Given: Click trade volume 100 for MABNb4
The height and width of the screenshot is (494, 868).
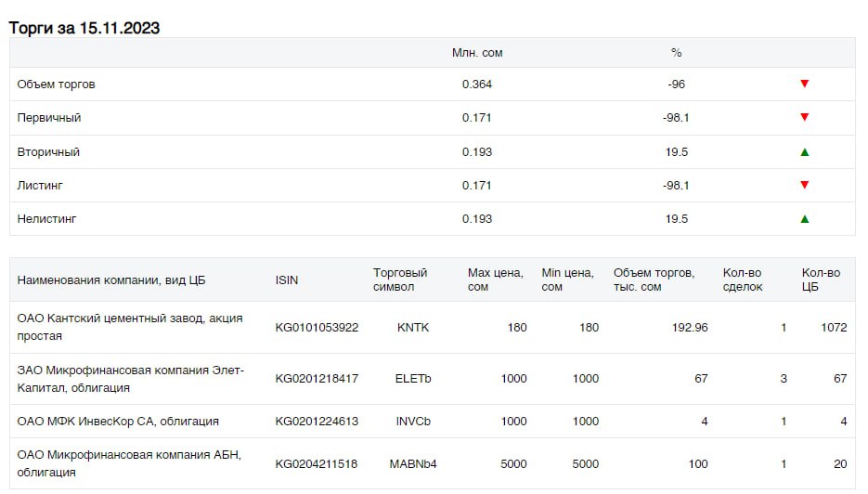Looking at the screenshot, I should click(698, 463).
